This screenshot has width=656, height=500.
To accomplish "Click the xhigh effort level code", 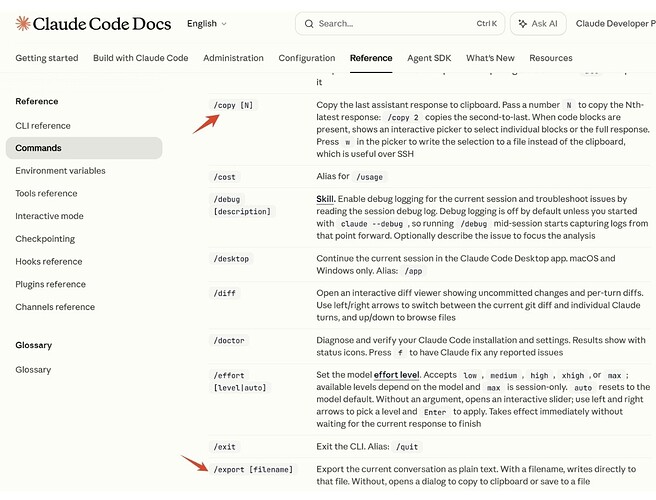I will tap(573, 376).
